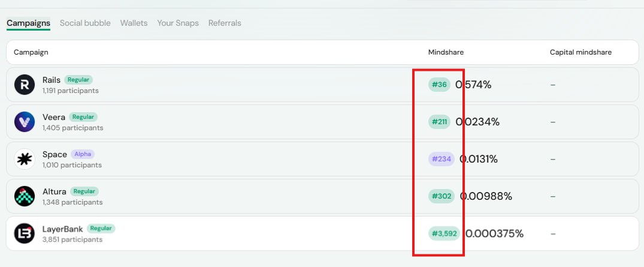Click the 0.000375% mindshare value
Image resolution: width=644 pixels, height=267 pixels.
[494, 233]
